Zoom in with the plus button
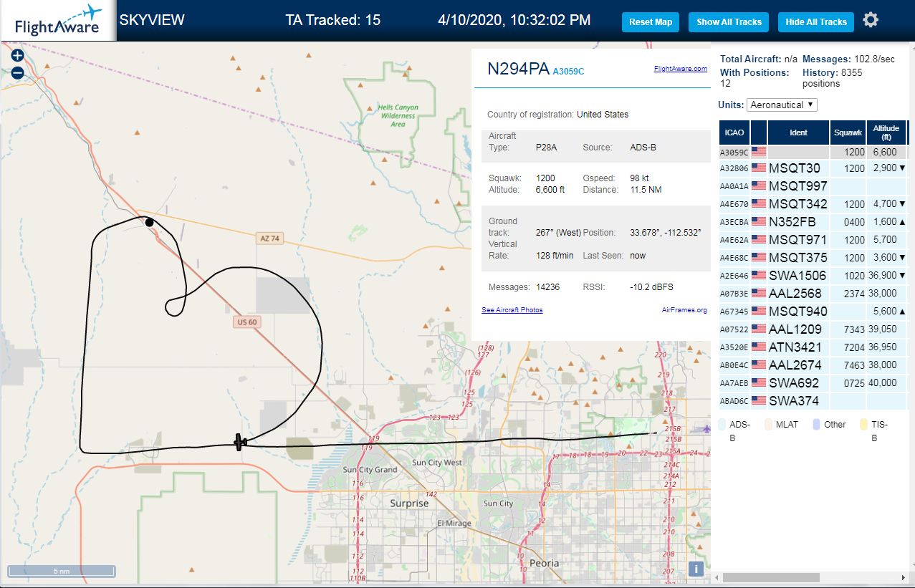 point(17,55)
